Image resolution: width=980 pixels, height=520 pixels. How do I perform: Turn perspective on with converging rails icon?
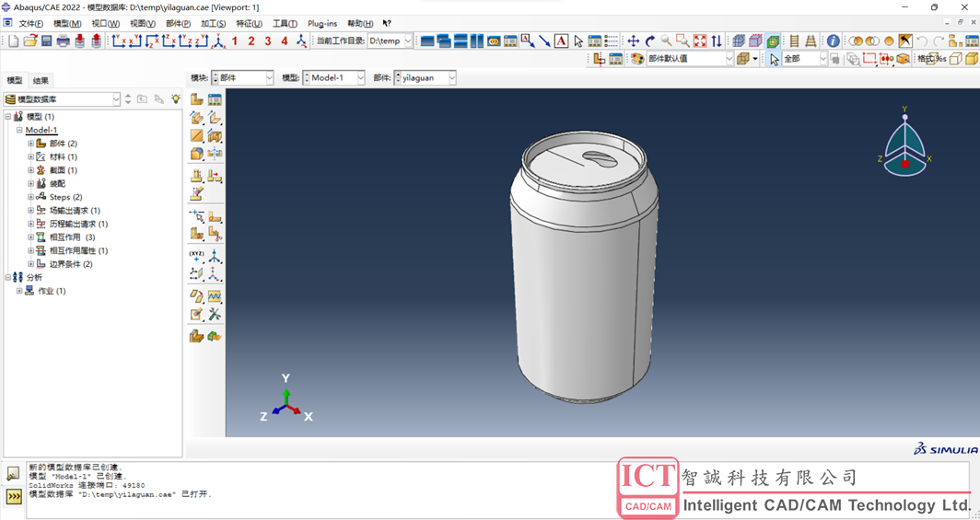811,41
